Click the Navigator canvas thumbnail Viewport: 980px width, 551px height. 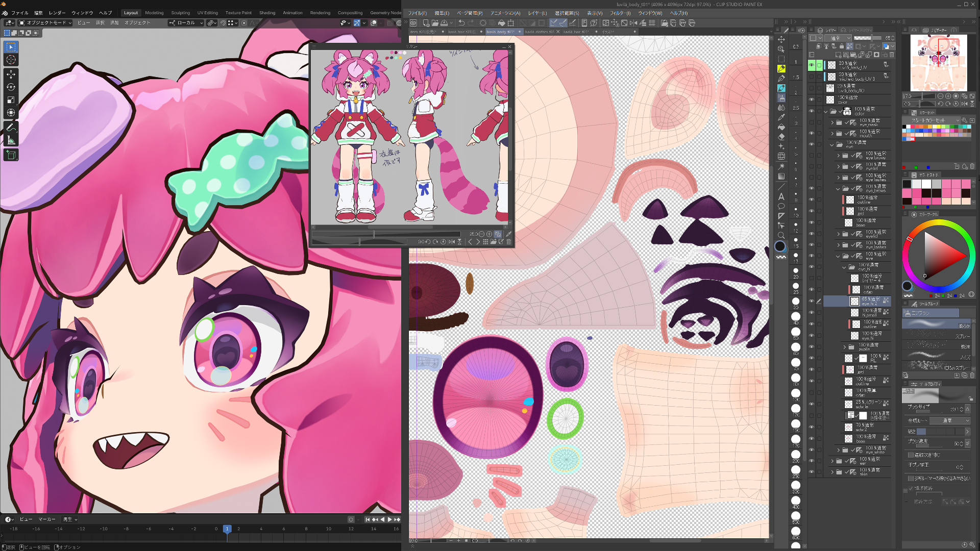pos(939,63)
